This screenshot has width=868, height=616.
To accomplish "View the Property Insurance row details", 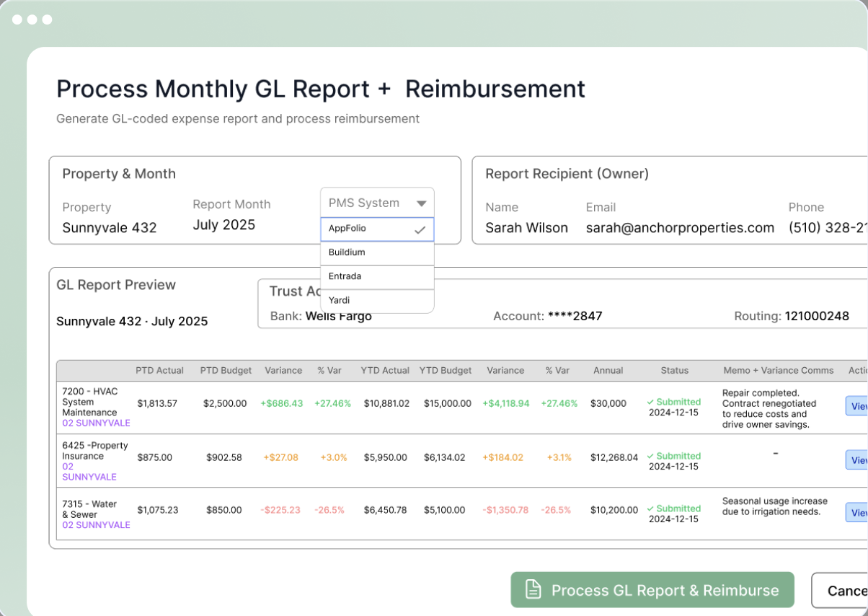I will (856, 460).
